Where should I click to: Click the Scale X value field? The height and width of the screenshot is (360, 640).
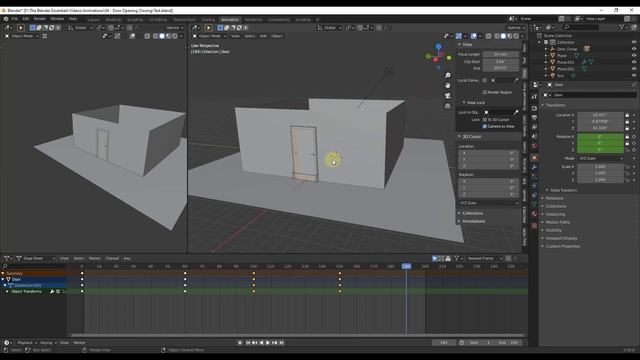click(600, 167)
